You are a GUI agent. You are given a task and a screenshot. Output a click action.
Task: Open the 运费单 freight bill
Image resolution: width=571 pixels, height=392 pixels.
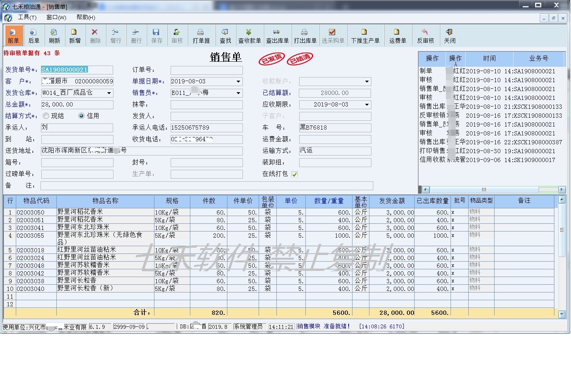[397, 36]
